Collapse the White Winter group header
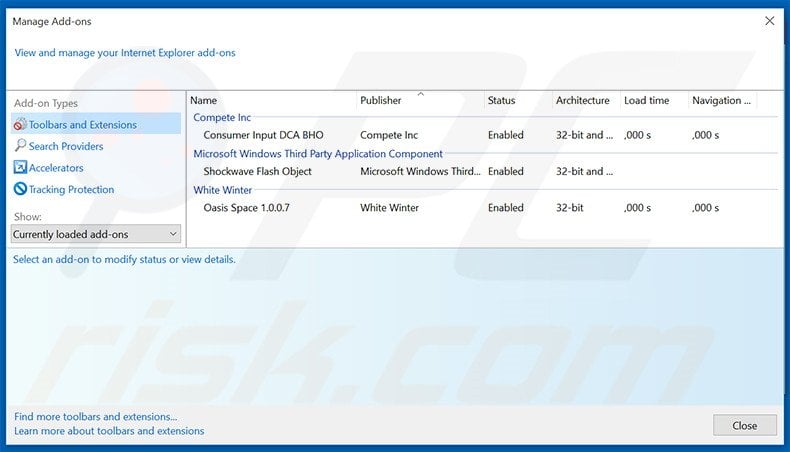 [222, 190]
